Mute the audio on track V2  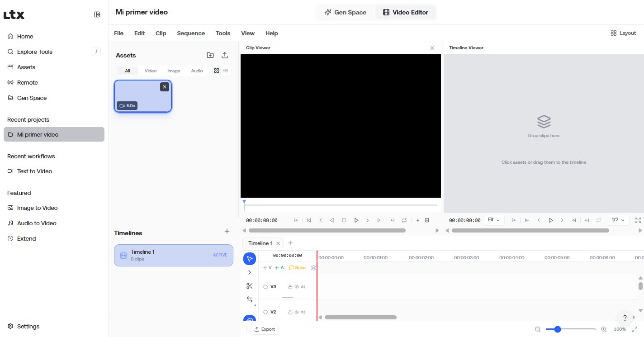(303, 312)
